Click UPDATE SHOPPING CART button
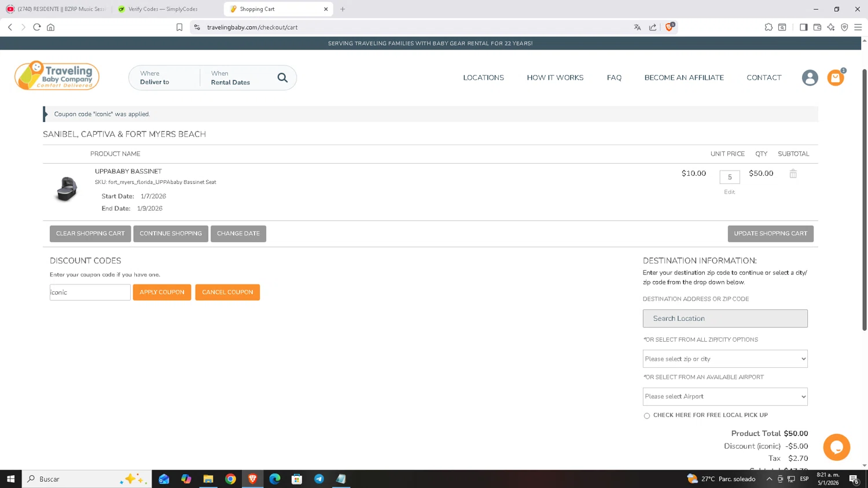The height and width of the screenshot is (488, 868). [770, 234]
